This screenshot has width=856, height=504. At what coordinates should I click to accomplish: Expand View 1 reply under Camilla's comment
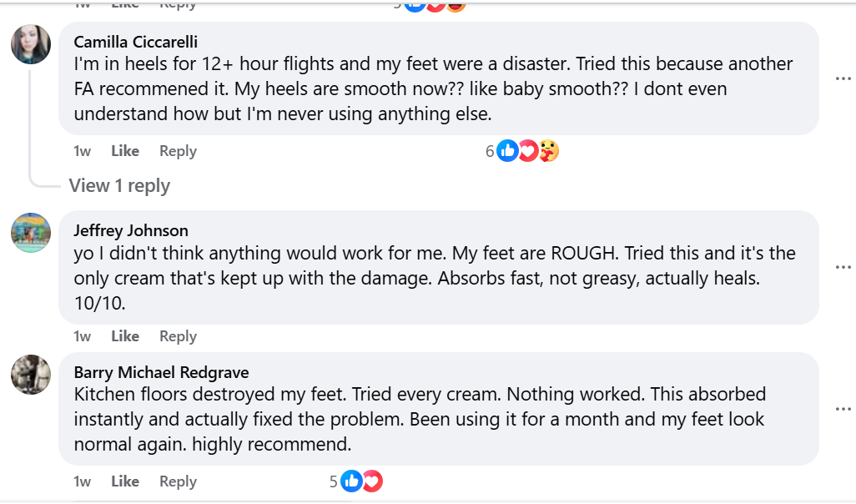[x=119, y=186]
